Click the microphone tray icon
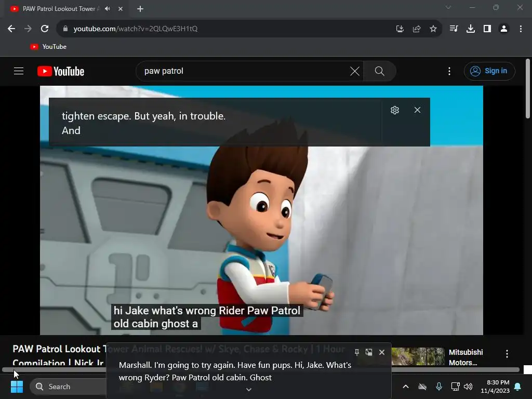This screenshot has height=399, width=532. [x=439, y=387]
